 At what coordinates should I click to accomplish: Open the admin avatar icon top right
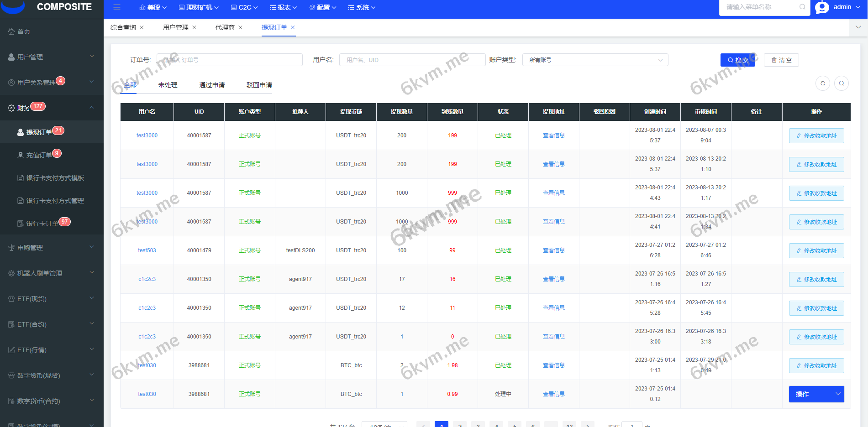pyautogui.click(x=822, y=7)
